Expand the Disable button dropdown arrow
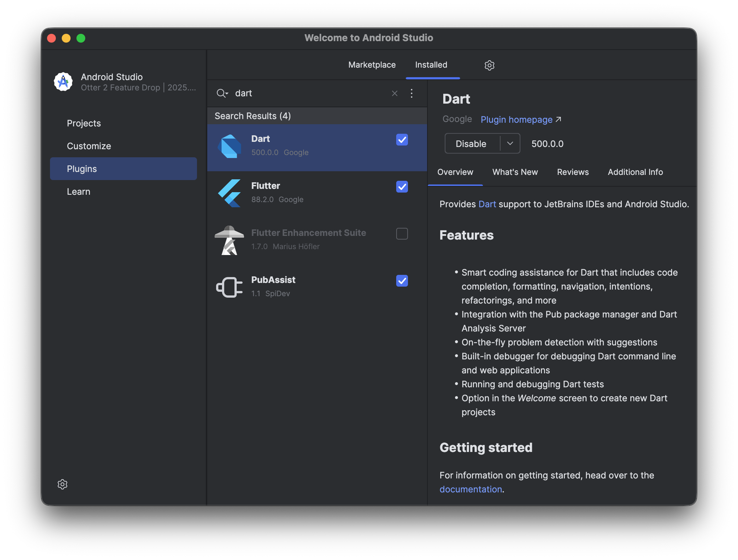738x560 pixels. point(510,144)
